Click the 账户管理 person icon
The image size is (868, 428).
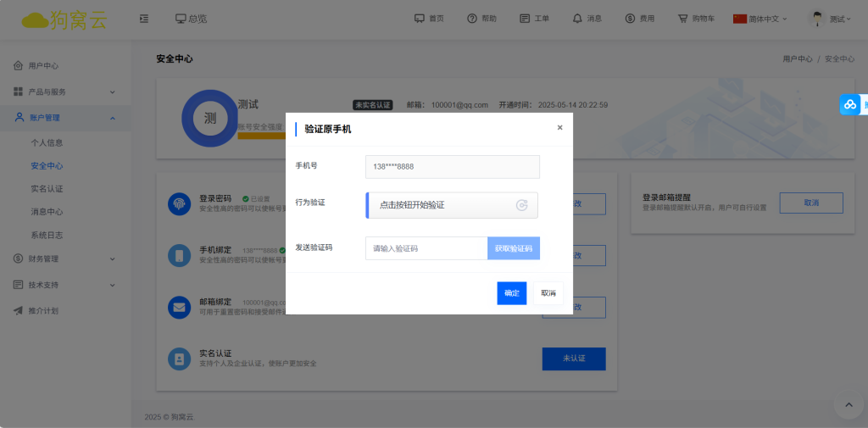[19, 117]
